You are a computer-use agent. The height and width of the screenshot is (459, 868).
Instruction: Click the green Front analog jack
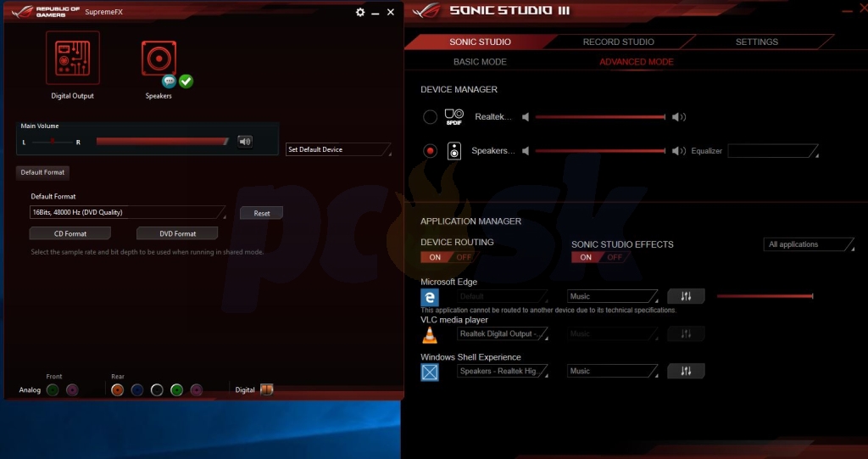pos(53,389)
